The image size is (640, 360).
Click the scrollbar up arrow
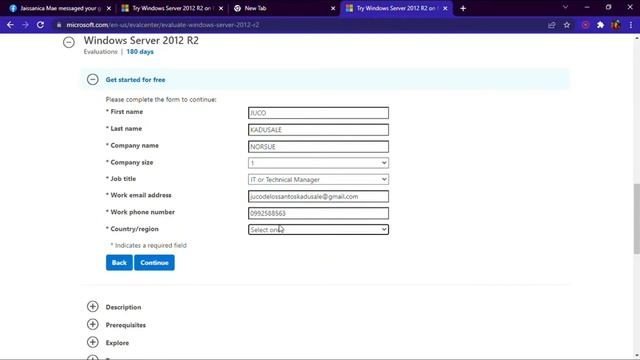tap(636, 38)
